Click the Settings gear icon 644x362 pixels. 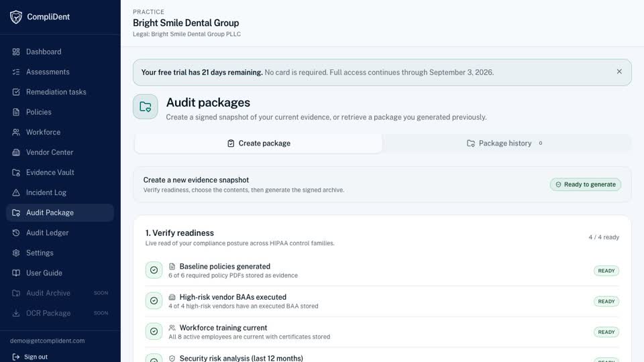[x=16, y=253]
